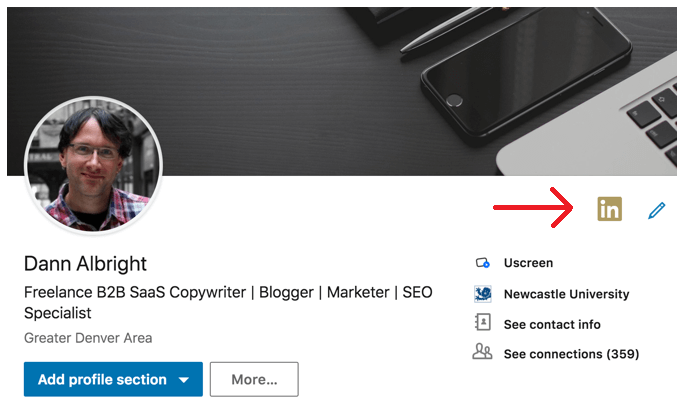Click the Greater Denver Area location text
The height and width of the screenshot is (414, 690).
(88, 338)
